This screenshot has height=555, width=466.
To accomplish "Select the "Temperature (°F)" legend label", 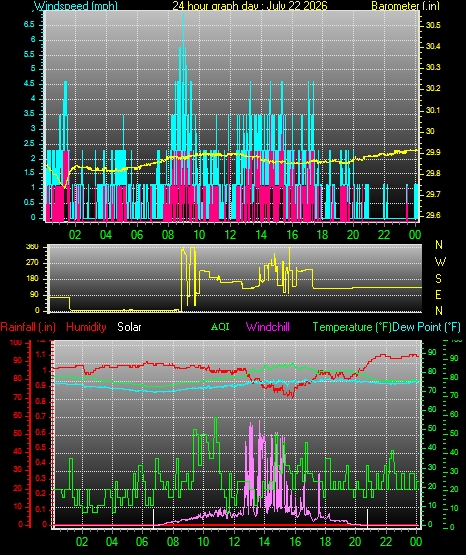I will point(352,327).
